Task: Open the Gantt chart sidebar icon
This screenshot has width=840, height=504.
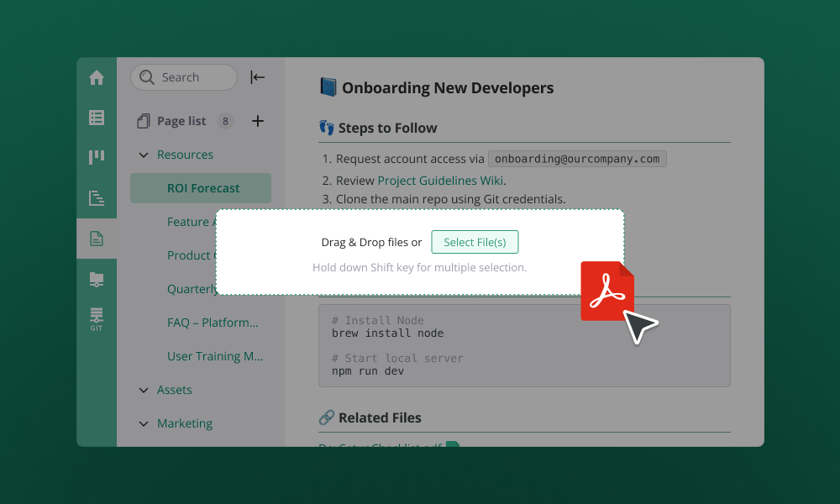Action: click(x=97, y=198)
